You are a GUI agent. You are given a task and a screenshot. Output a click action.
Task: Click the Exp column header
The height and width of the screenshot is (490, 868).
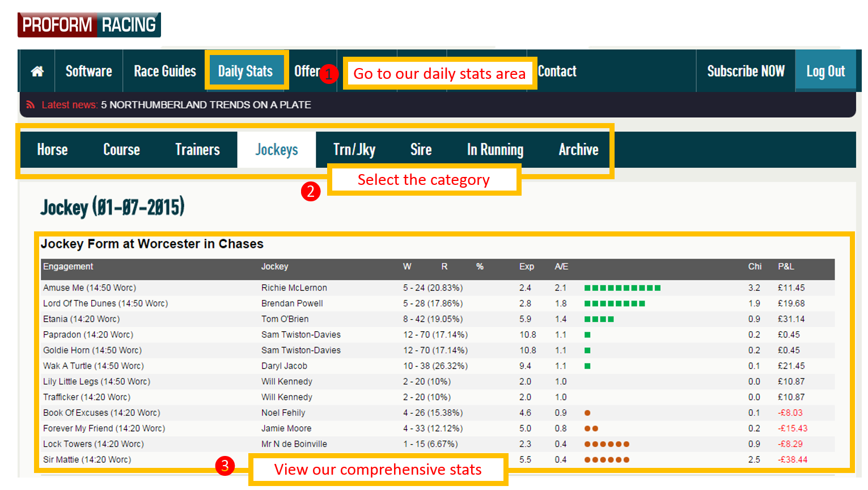[x=527, y=267]
